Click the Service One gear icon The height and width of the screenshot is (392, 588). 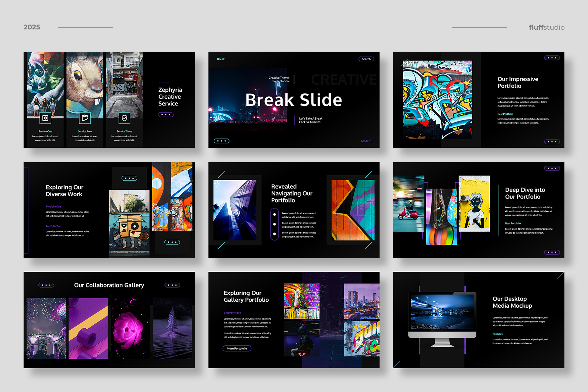pos(45,118)
